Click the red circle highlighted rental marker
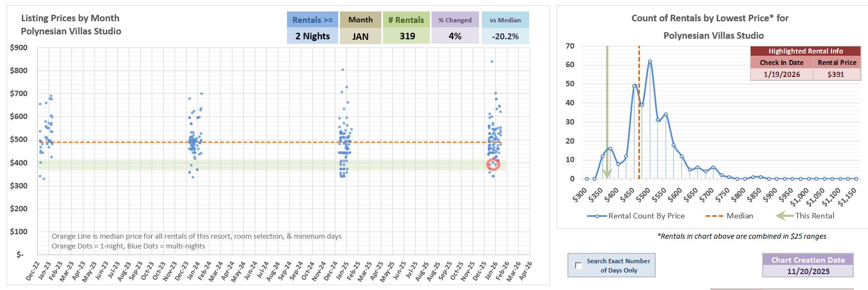Viewport: 868px width, 290px height. [x=493, y=164]
